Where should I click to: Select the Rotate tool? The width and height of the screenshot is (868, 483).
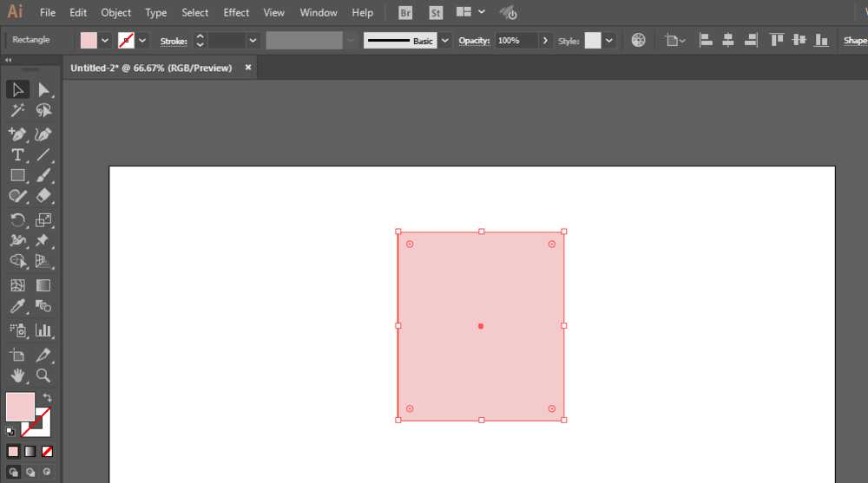pyautogui.click(x=17, y=220)
